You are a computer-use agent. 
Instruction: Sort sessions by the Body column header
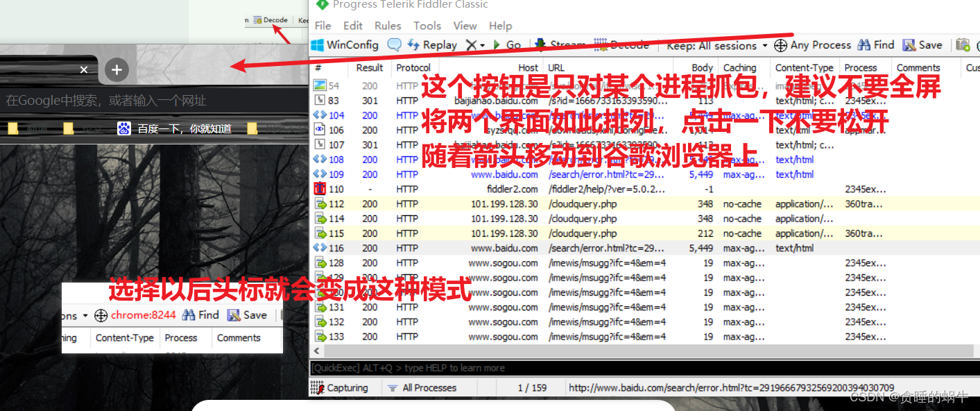pos(703,68)
